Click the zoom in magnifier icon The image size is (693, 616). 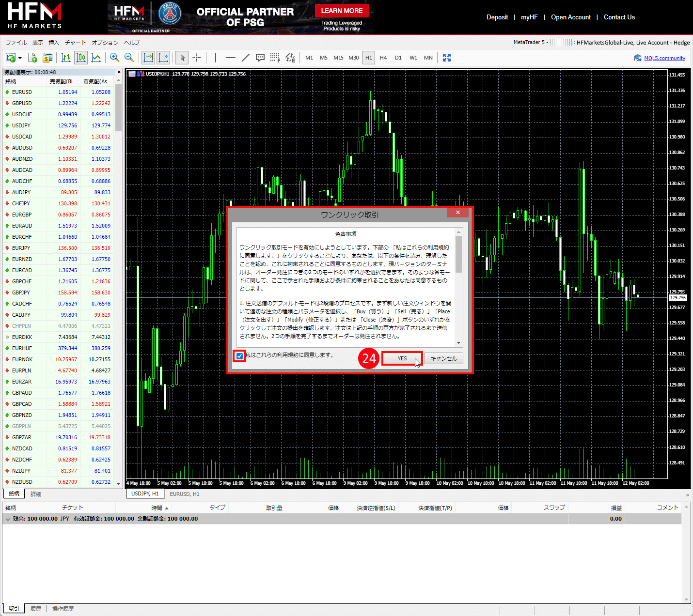point(114,58)
